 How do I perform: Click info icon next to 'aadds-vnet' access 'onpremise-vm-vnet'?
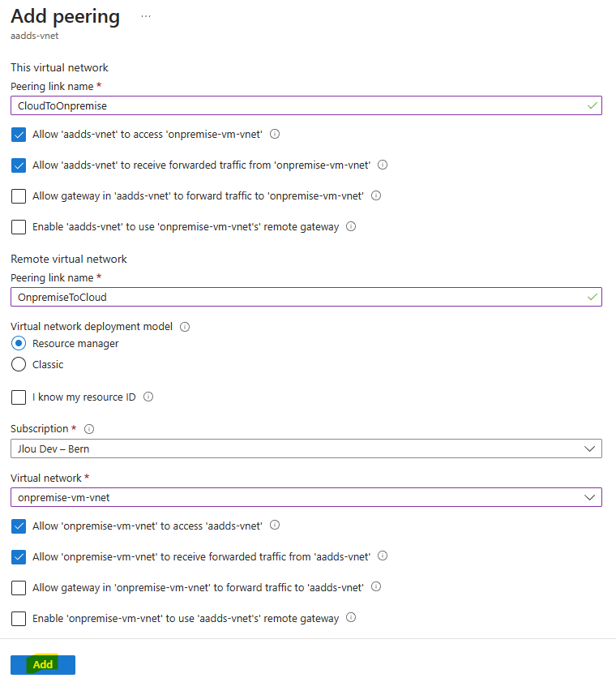[x=275, y=134]
